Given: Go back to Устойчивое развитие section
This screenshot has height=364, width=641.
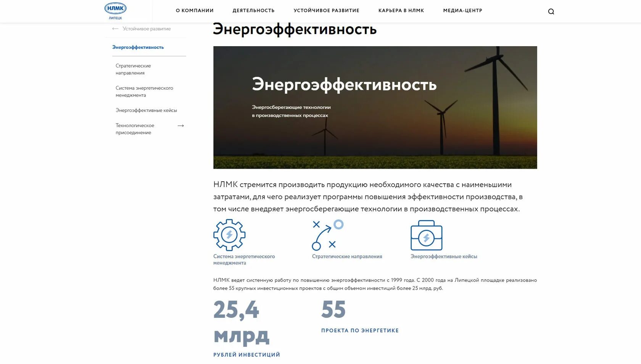Looking at the screenshot, I should (147, 29).
